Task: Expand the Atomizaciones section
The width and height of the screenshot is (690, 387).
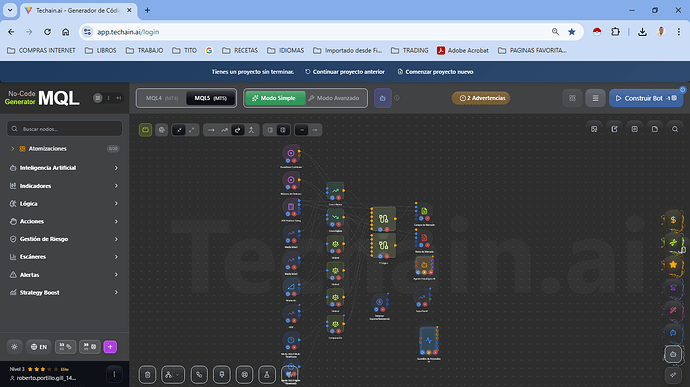Action: pos(65,149)
